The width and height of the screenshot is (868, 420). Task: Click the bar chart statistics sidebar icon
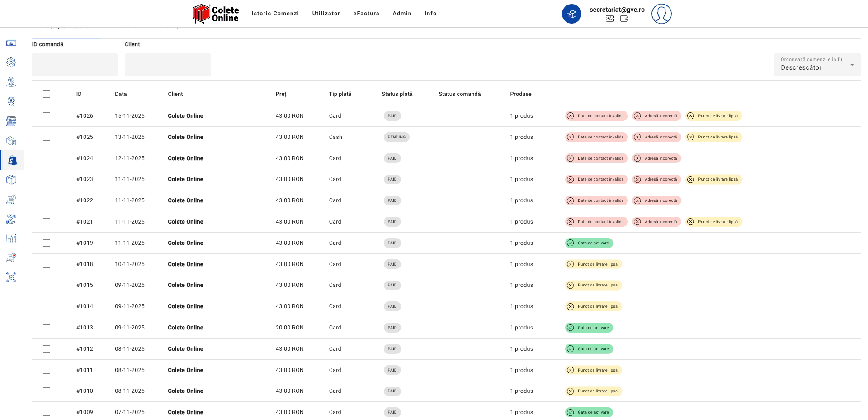[11, 239]
